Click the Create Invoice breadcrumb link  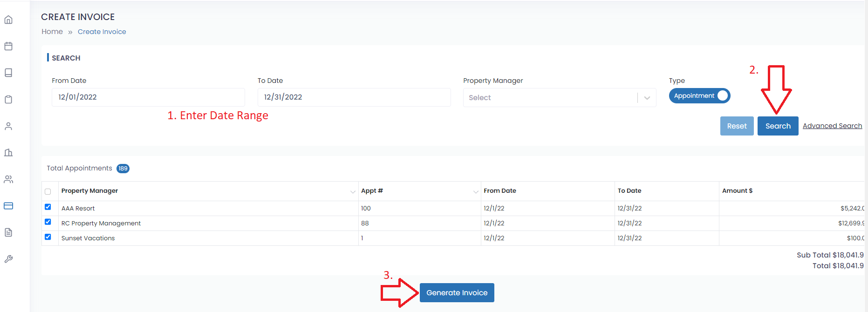[102, 32]
